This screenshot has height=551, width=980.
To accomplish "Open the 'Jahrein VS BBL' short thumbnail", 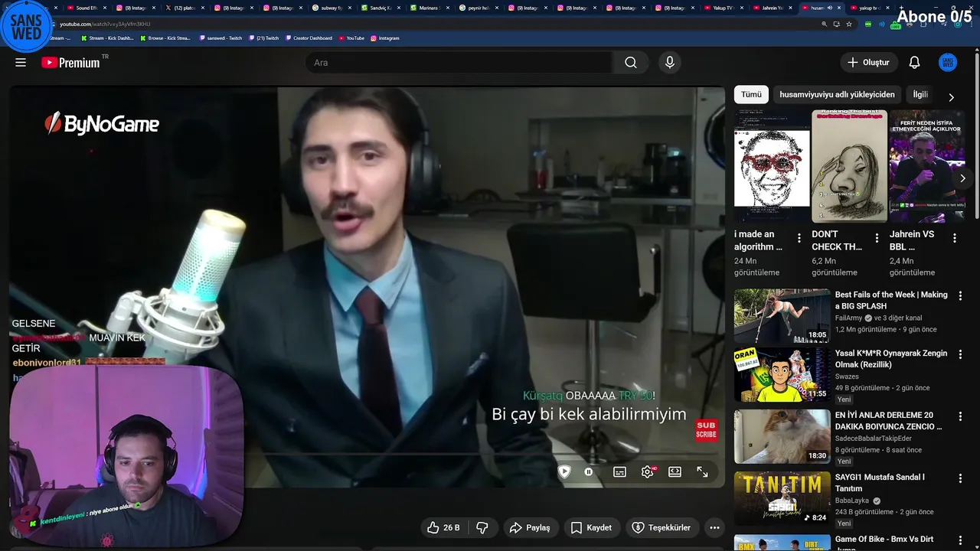I will click(x=926, y=166).
